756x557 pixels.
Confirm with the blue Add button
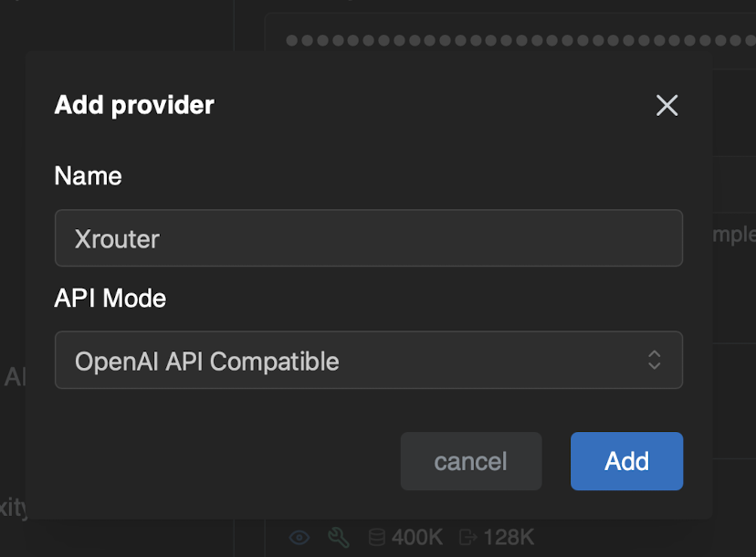(626, 461)
